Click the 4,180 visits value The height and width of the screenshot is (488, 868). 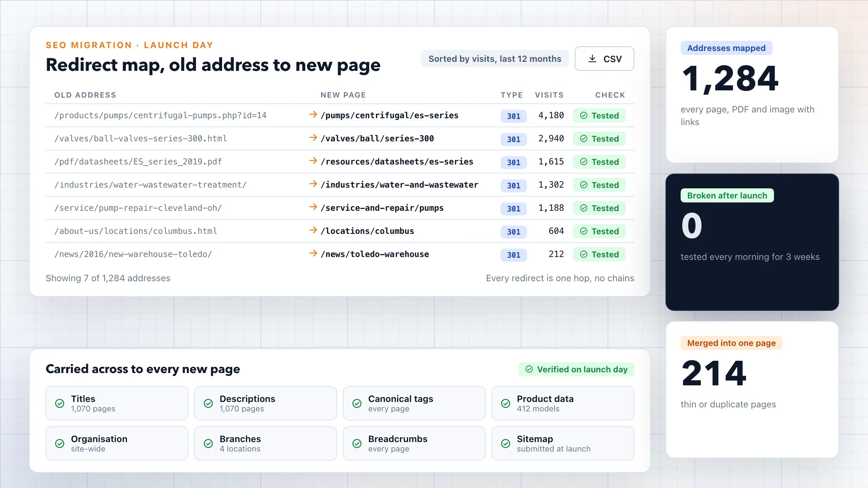tap(551, 115)
